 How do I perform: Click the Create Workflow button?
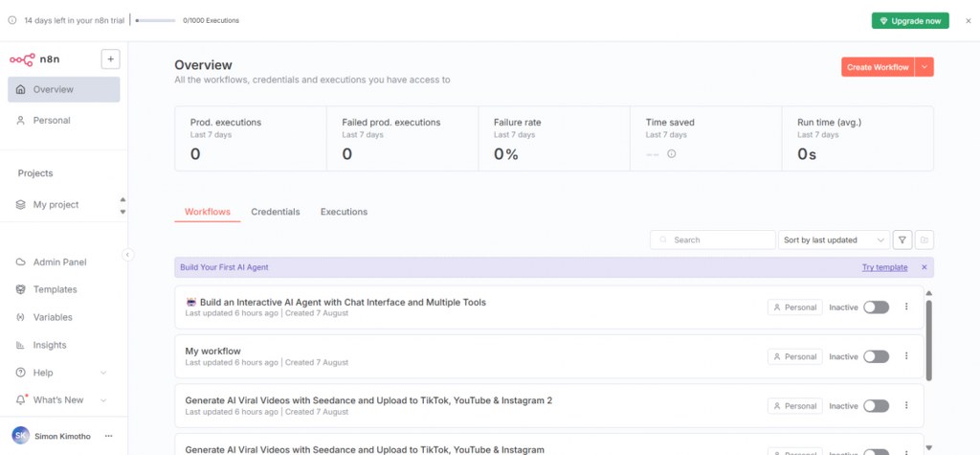point(878,67)
